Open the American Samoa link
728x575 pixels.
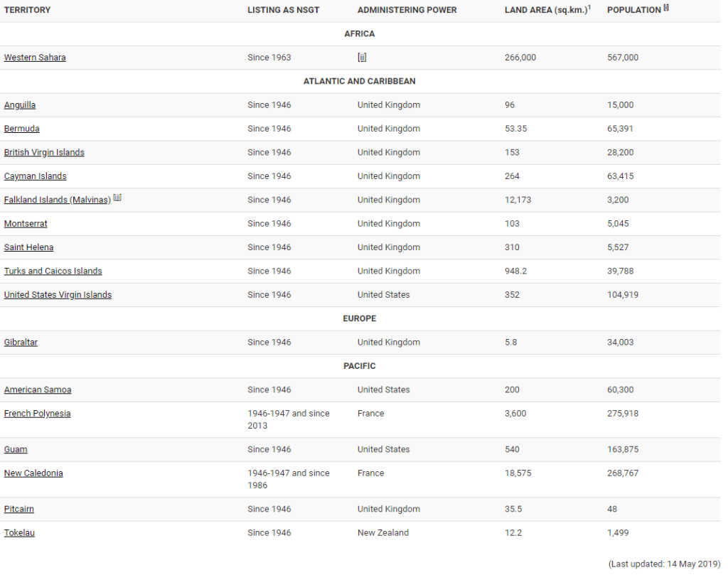(38, 390)
